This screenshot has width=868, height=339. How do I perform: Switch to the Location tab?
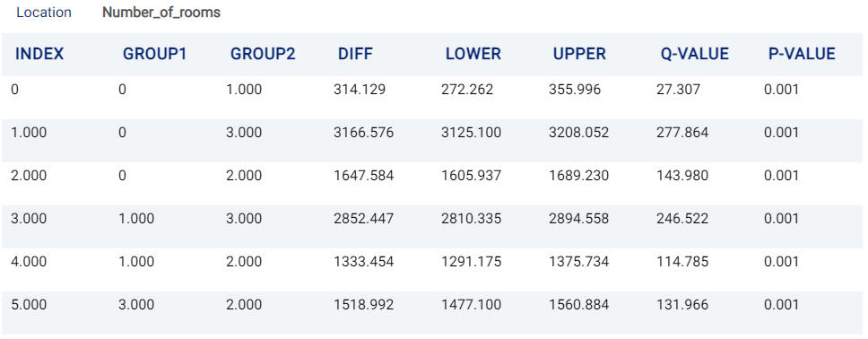point(44,13)
